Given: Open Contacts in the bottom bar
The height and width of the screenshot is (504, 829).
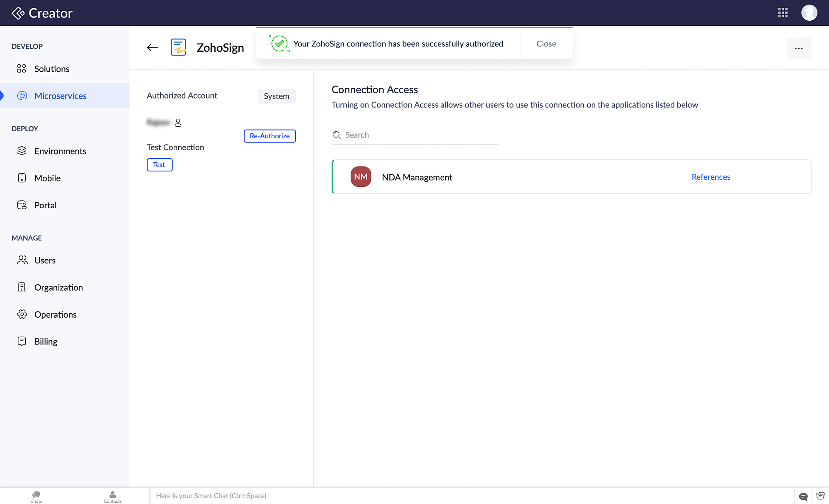Looking at the screenshot, I should (x=112, y=497).
